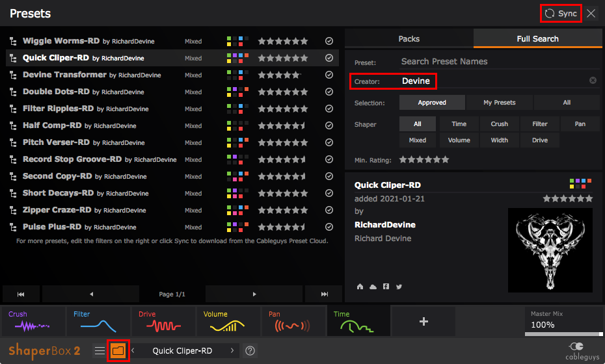Filter presets by Time shaper

point(459,124)
